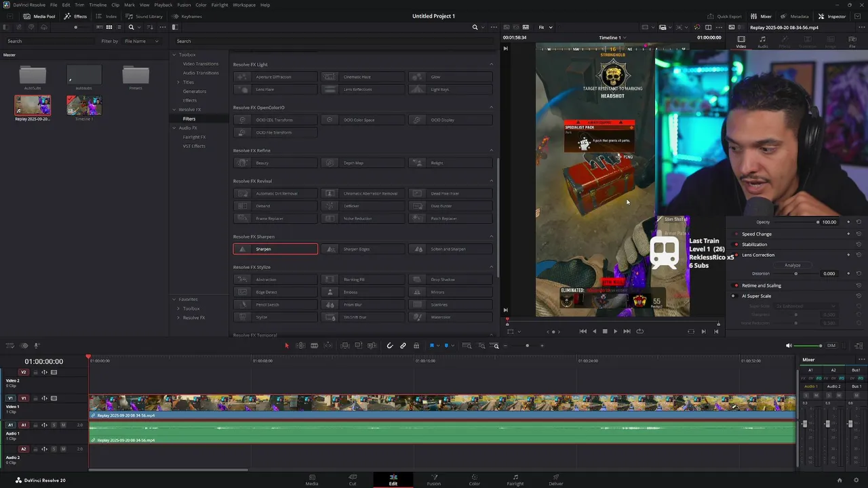Lock the Video 1 track
Viewport: 868px width, 488px height.
click(x=35, y=399)
